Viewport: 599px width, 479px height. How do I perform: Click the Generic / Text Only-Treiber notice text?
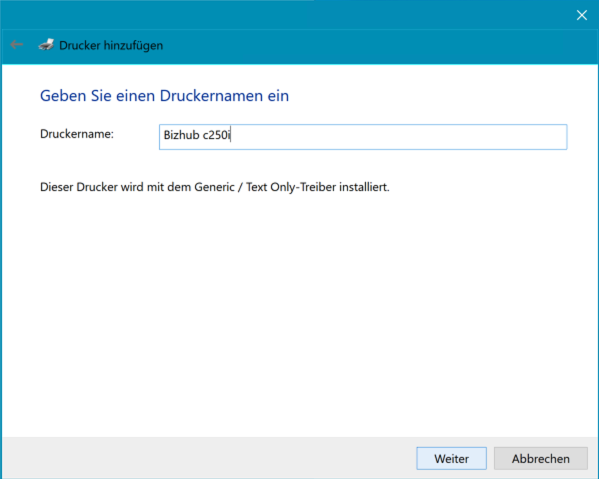coord(215,187)
